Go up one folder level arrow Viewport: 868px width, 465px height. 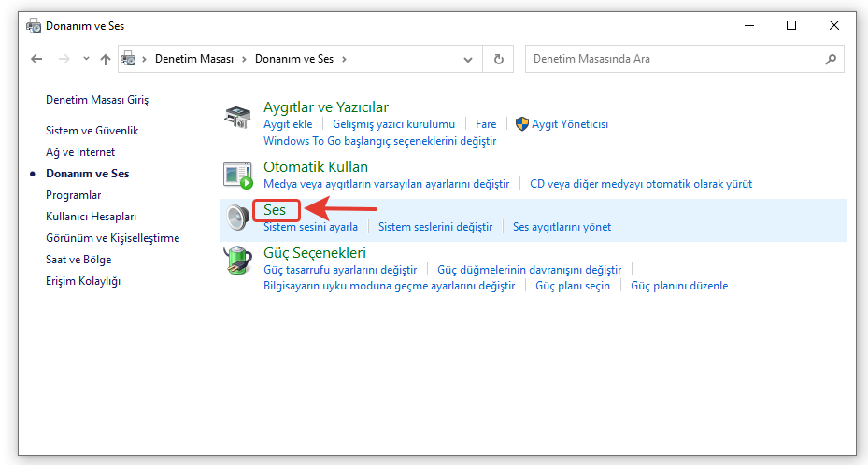(106, 59)
